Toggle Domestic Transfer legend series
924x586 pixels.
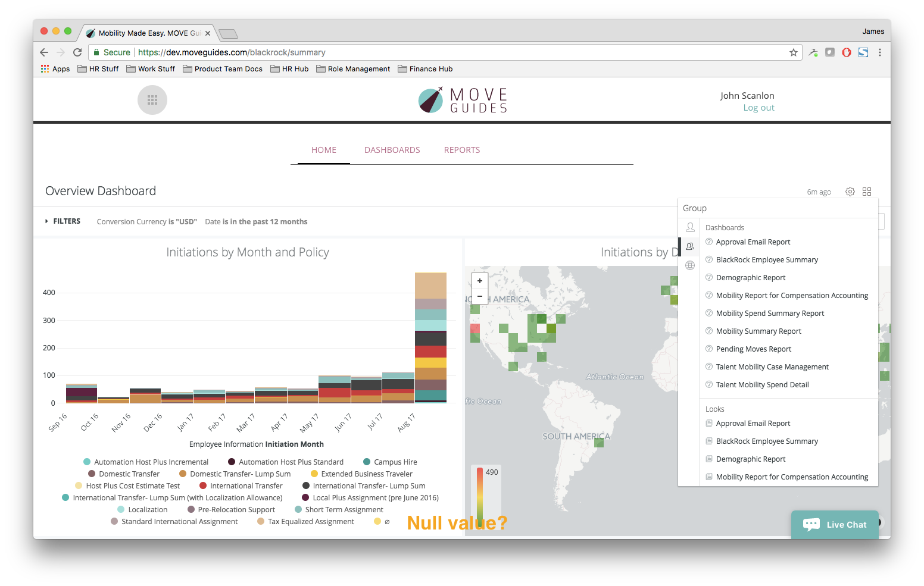click(x=129, y=474)
